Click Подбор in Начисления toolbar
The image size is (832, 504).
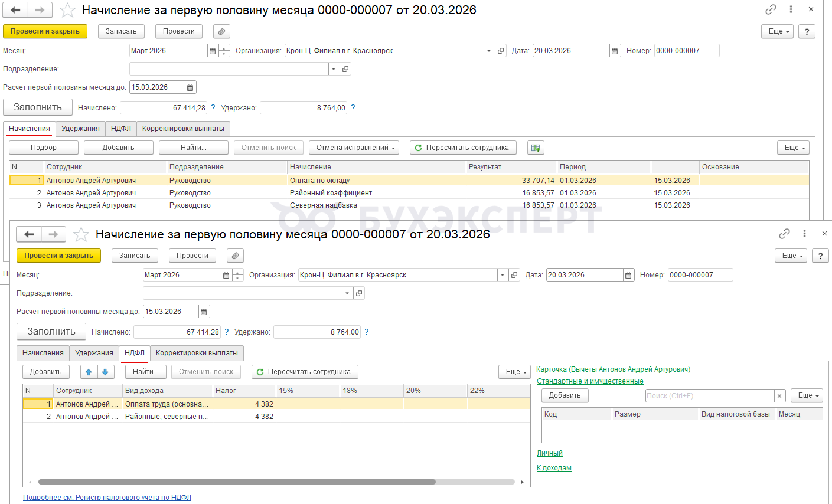[44, 148]
